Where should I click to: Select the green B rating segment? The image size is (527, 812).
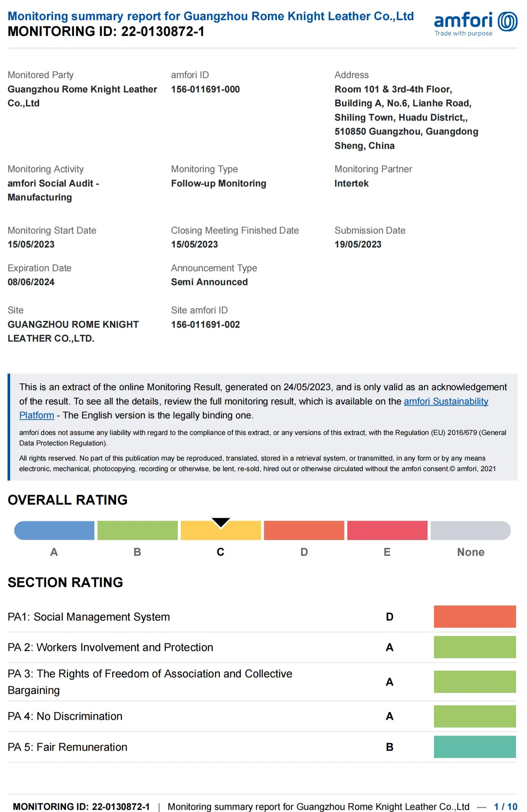(x=137, y=530)
